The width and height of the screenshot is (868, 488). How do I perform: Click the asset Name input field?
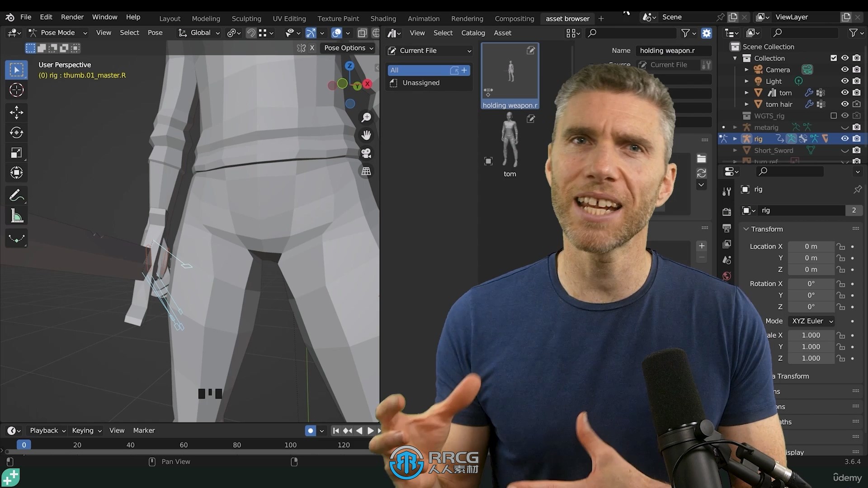click(674, 51)
